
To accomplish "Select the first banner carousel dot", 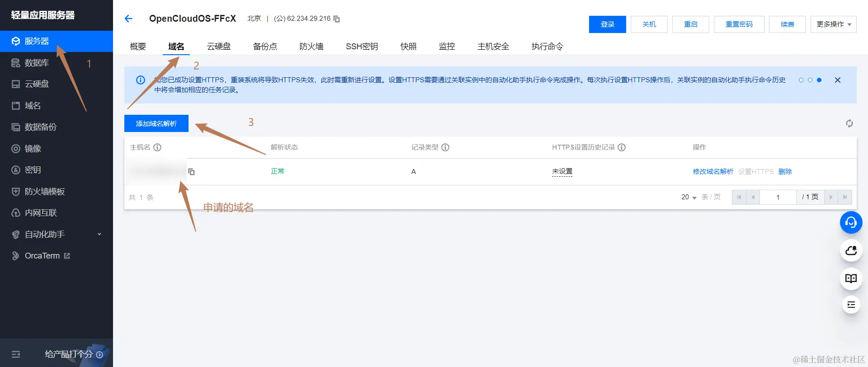I will (801, 80).
